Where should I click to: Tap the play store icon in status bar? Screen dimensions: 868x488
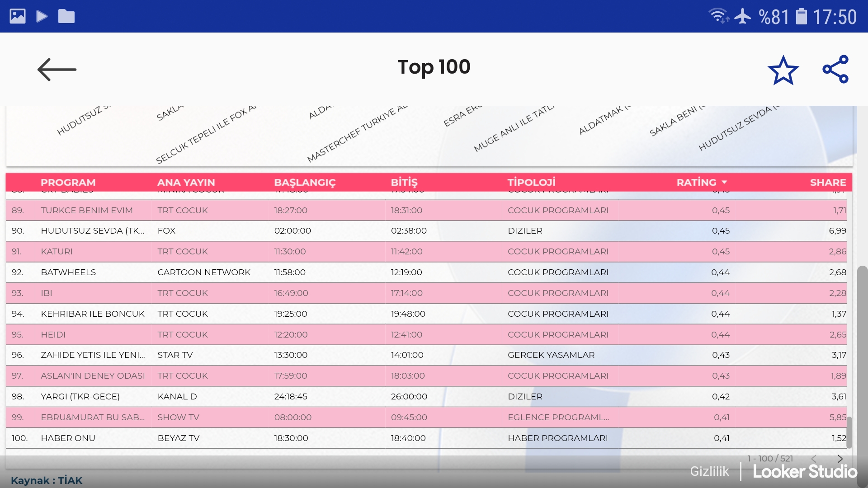click(42, 16)
